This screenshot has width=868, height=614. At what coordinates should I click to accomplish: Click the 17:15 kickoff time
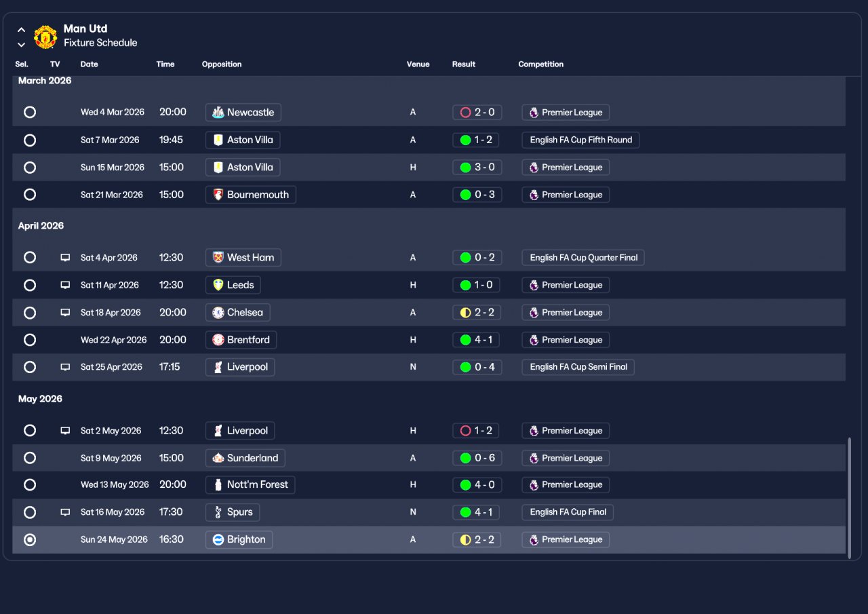click(170, 367)
